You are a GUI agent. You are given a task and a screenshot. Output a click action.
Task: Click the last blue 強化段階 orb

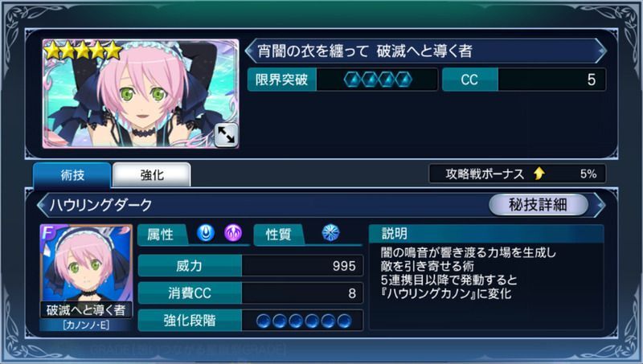345,321
